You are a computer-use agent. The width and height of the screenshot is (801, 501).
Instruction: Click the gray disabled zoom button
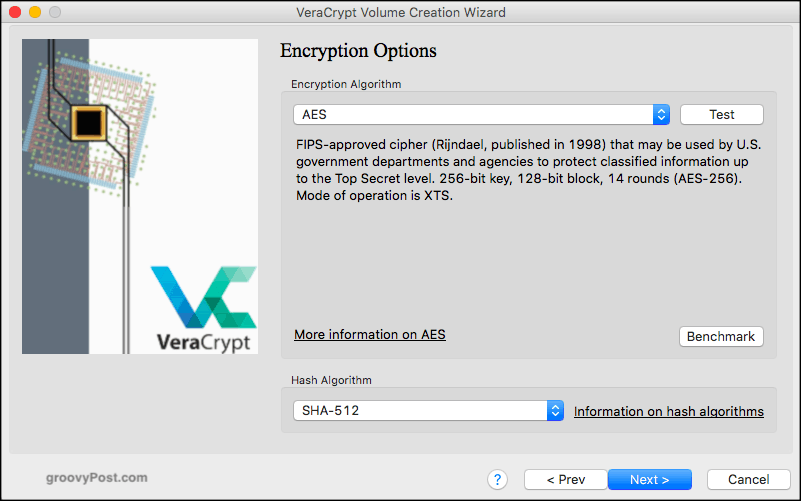pos(55,12)
